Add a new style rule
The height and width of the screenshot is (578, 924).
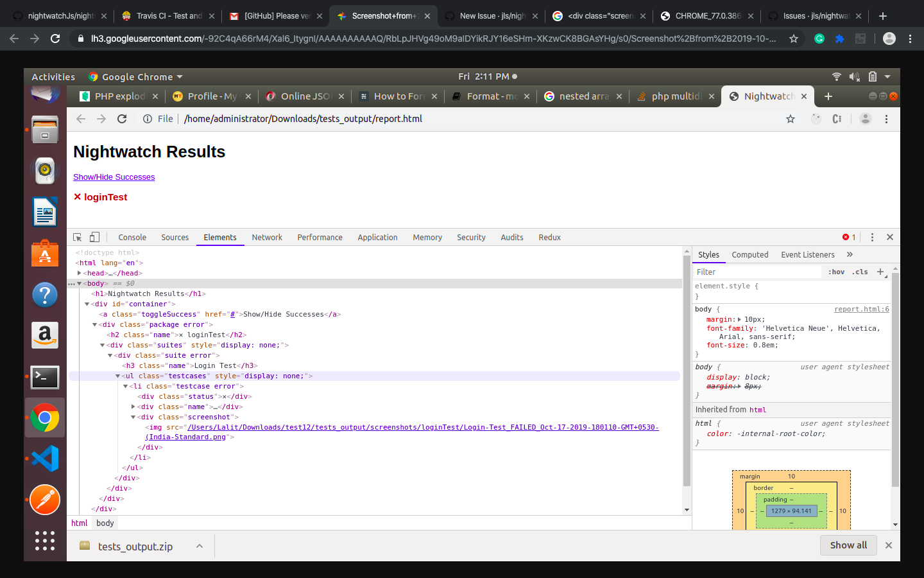[880, 272]
